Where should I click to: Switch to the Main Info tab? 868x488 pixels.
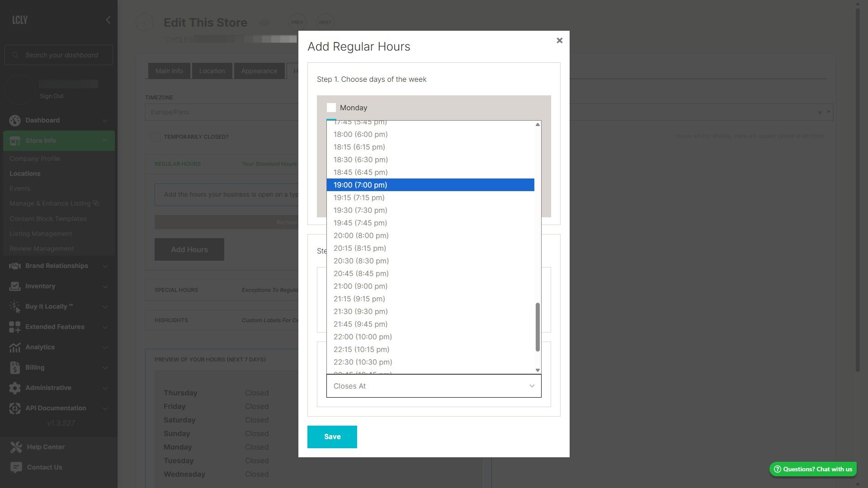tap(169, 71)
